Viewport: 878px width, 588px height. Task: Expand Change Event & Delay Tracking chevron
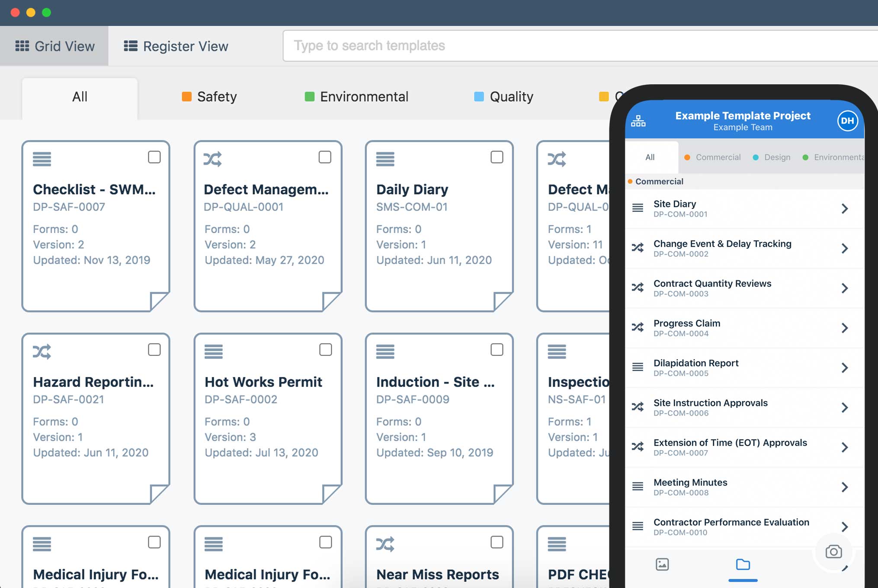tap(845, 248)
